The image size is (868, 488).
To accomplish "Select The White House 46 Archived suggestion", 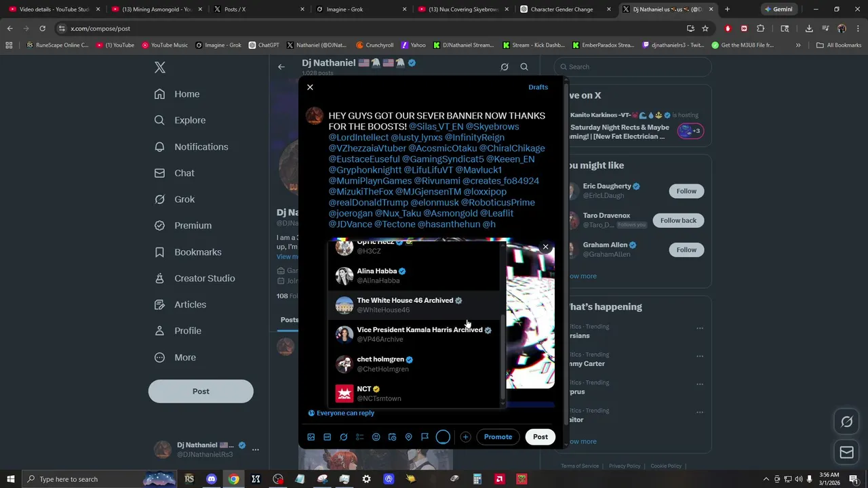I will (x=415, y=305).
